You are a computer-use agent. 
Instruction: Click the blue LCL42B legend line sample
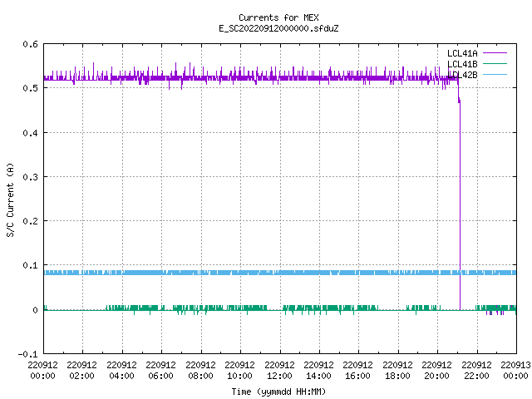pos(495,74)
